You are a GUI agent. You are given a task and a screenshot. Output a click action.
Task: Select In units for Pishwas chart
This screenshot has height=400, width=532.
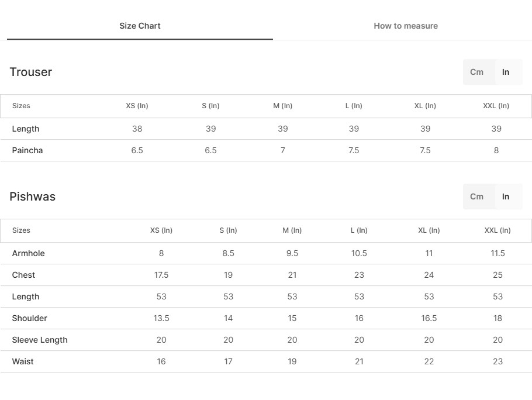pyautogui.click(x=506, y=196)
